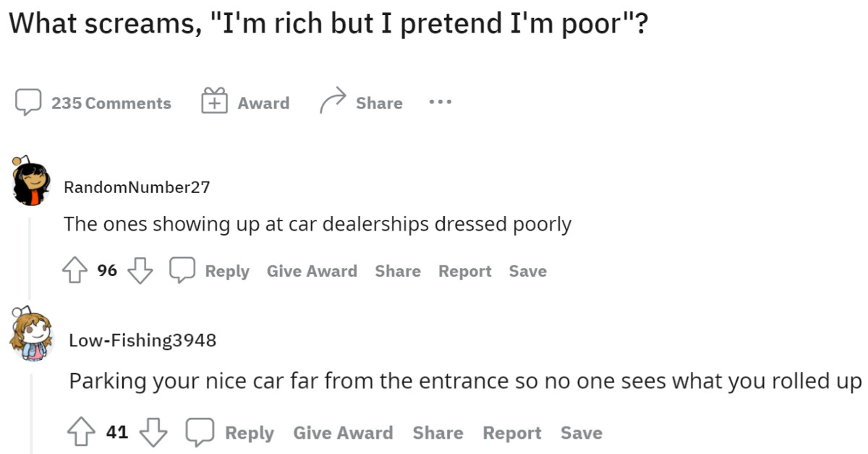Save Low-Fishing3948's comment
Screen dimensions: 868x454
[x=582, y=432]
